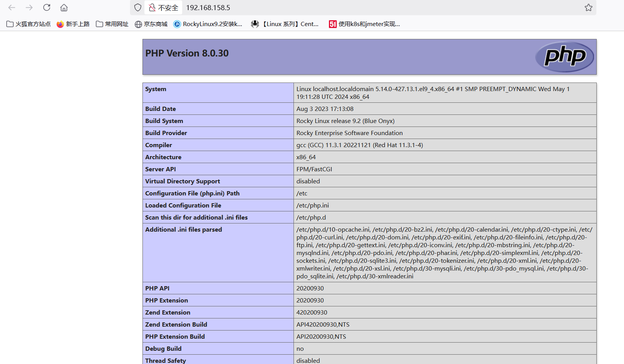The image size is (624, 364).
Task: Click the Virtual Directory Support label
Action: click(x=183, y=181)
